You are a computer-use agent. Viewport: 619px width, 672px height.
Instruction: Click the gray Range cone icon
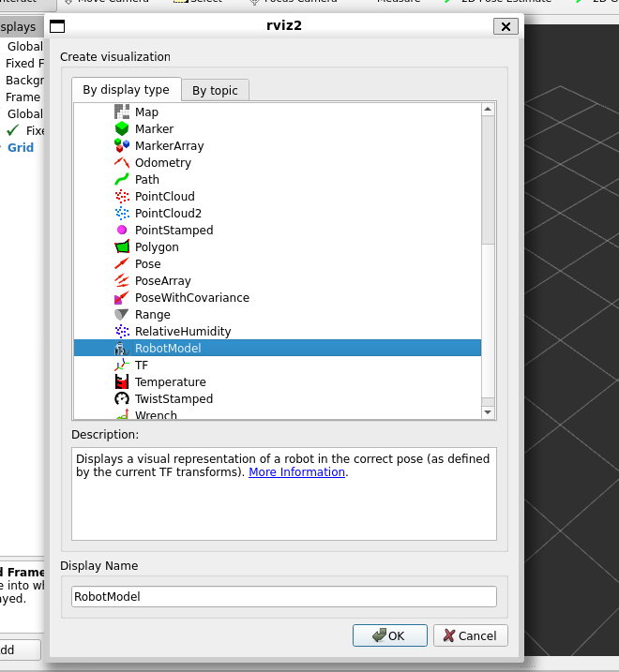122,314
